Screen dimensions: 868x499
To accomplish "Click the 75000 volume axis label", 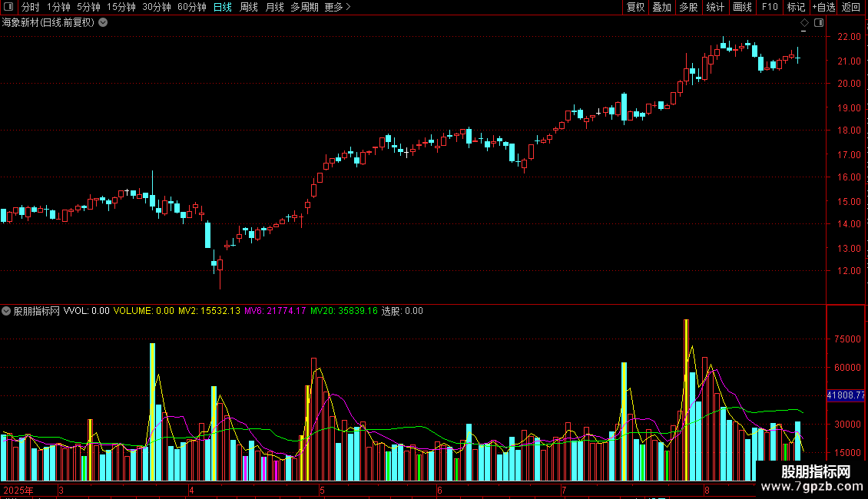I will tap(847, 339).
